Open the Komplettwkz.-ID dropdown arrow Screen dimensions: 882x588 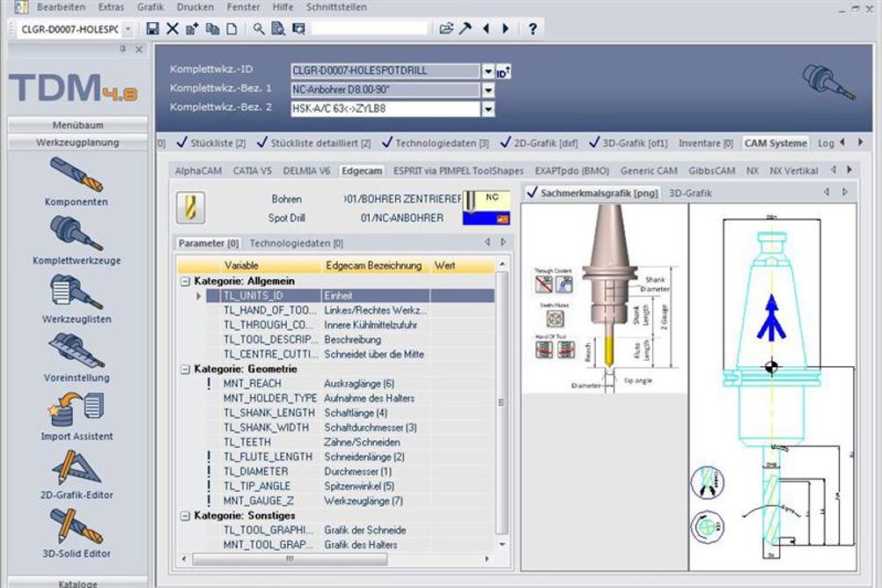[x=488, y=71]
